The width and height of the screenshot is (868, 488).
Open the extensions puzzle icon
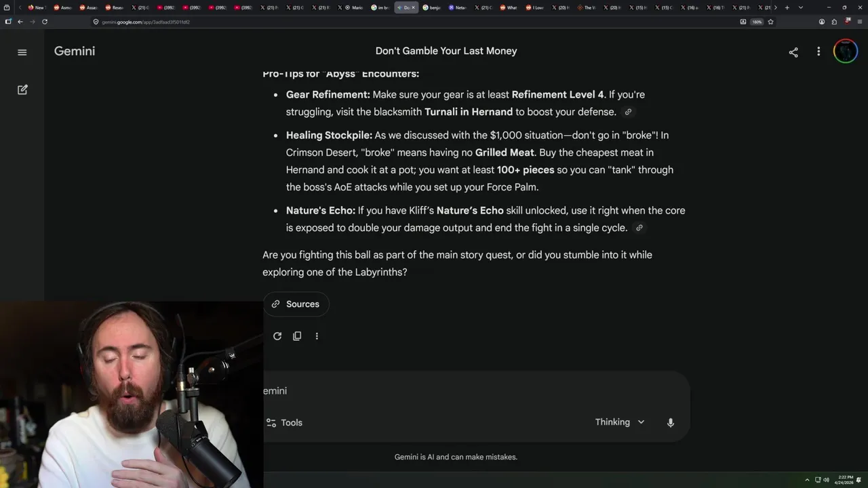point(834,22)
